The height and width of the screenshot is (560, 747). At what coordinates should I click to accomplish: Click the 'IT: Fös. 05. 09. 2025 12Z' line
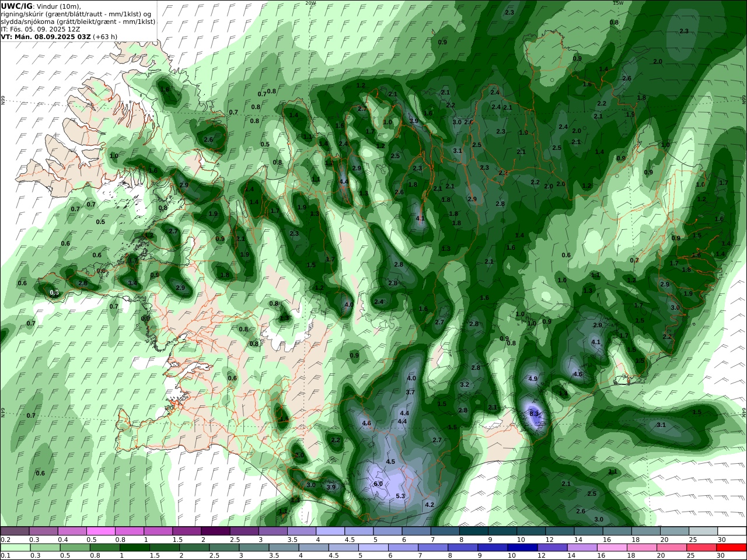click(40, 29)
